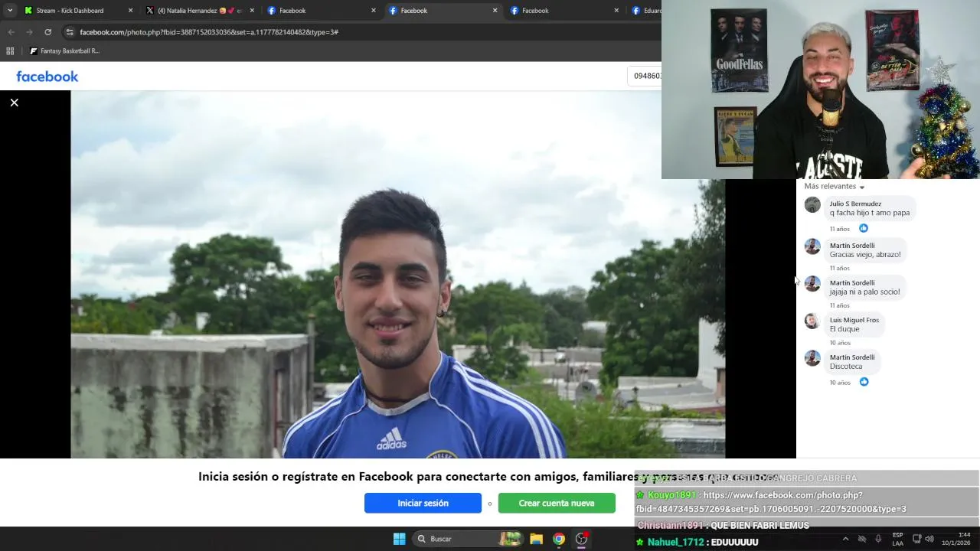Click the disconnected network tray icon
The width and height of the screenshot is (980, 551).
pyautogui.click(x=862, y=539)
